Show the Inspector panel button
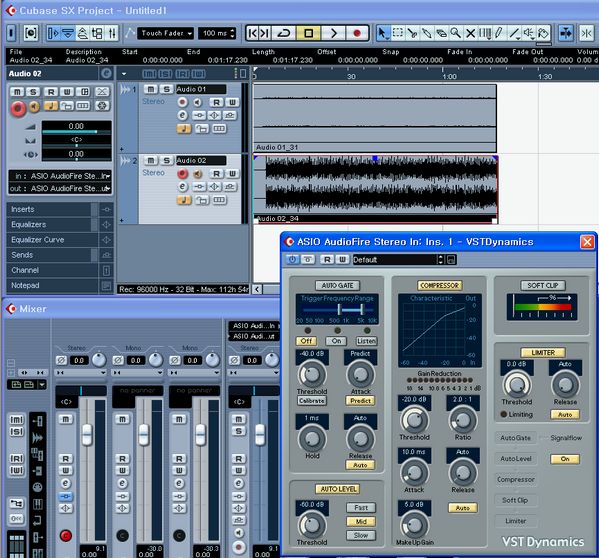The width and height of the screenshot is (599, 558). 53,33
